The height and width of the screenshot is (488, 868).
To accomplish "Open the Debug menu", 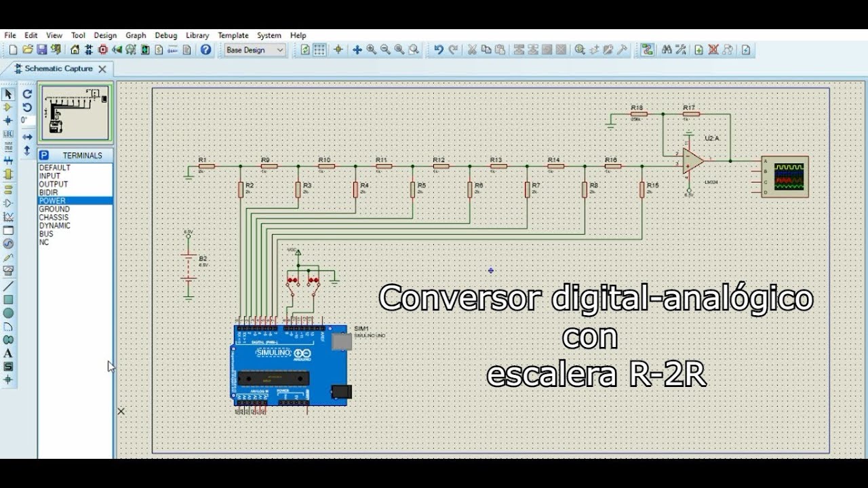I will point(165,35).
